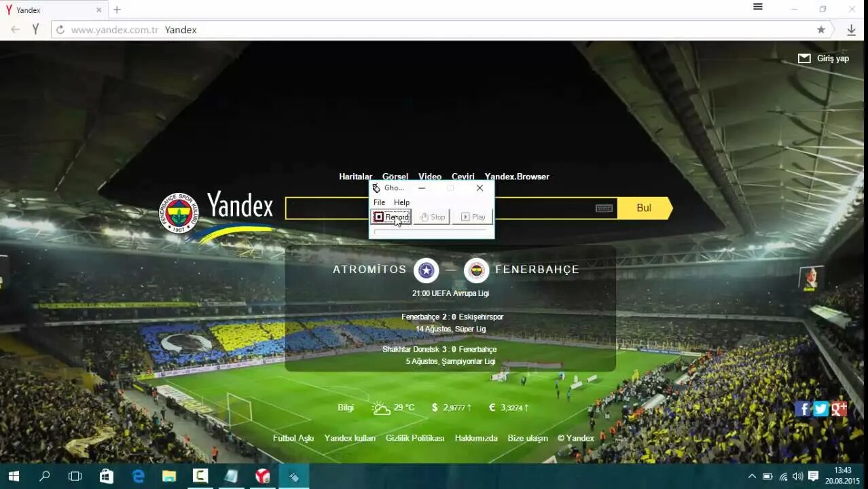This screenshot has width=868, height=489.
Task: Click the euro rate 3,3274
Action: tap(511, 407)
